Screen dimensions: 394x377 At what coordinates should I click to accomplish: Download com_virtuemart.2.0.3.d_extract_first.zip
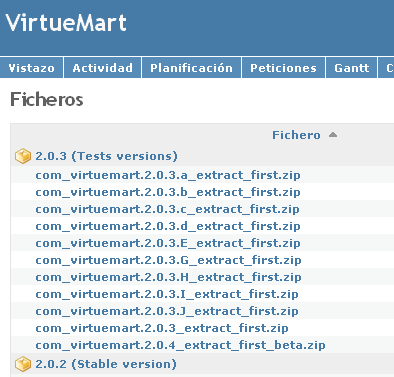click(168, 226)
